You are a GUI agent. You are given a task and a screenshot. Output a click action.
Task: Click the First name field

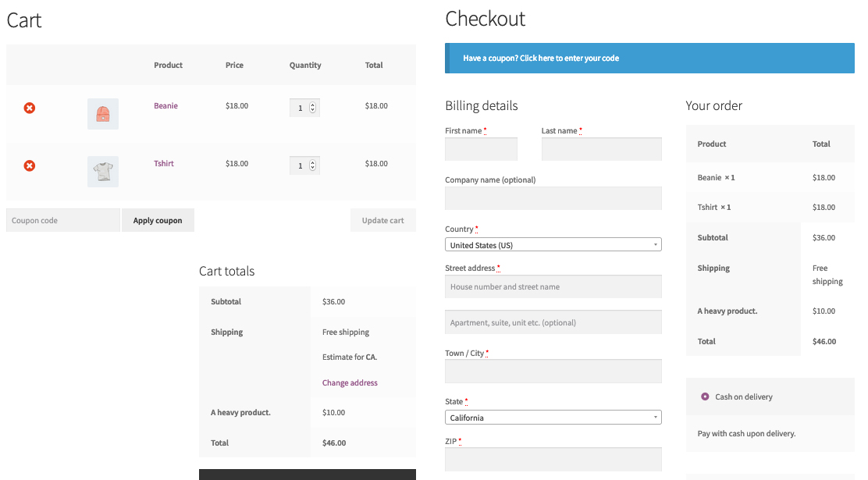[x=481, y=149]
